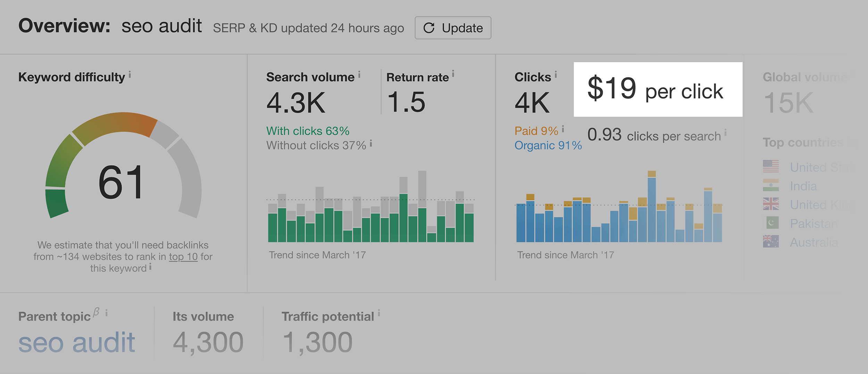Click the '15K' global volume value
868x374 pixels.
[788, 103]
